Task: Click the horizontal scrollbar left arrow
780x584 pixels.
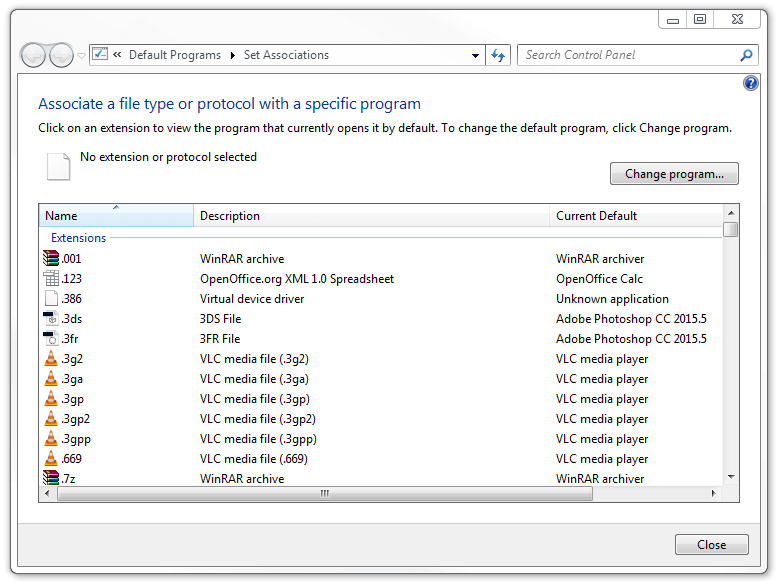Action: 47,493
